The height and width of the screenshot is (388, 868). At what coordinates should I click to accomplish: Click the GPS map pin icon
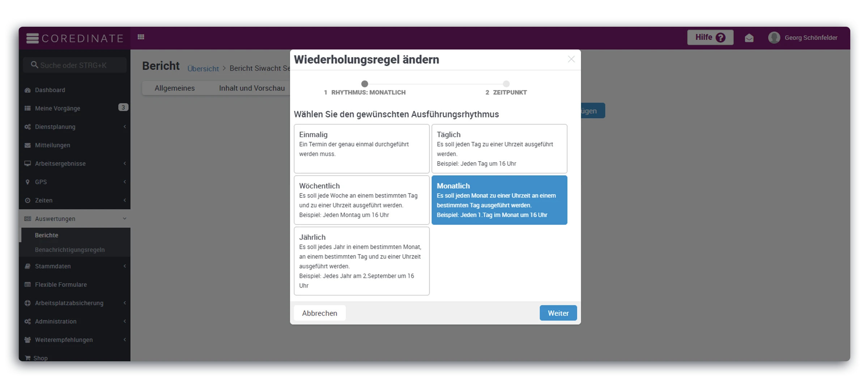click(x=27, y=182)
